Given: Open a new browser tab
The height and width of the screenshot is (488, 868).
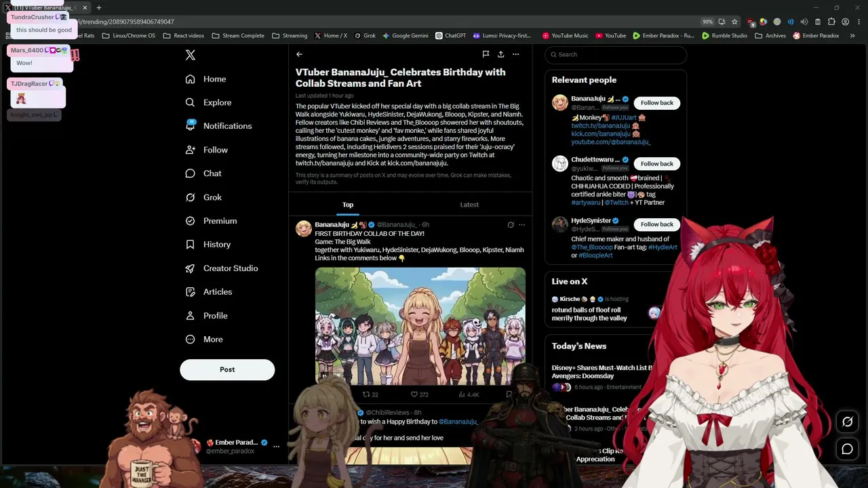Looking at the screenshot, I should click(x=98, y=7).
